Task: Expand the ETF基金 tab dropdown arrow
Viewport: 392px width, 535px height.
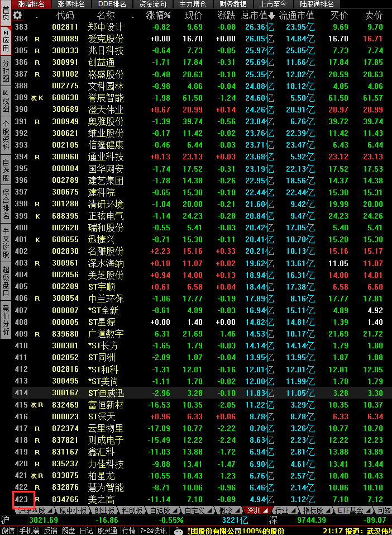Action: click(x=369, y=510)
